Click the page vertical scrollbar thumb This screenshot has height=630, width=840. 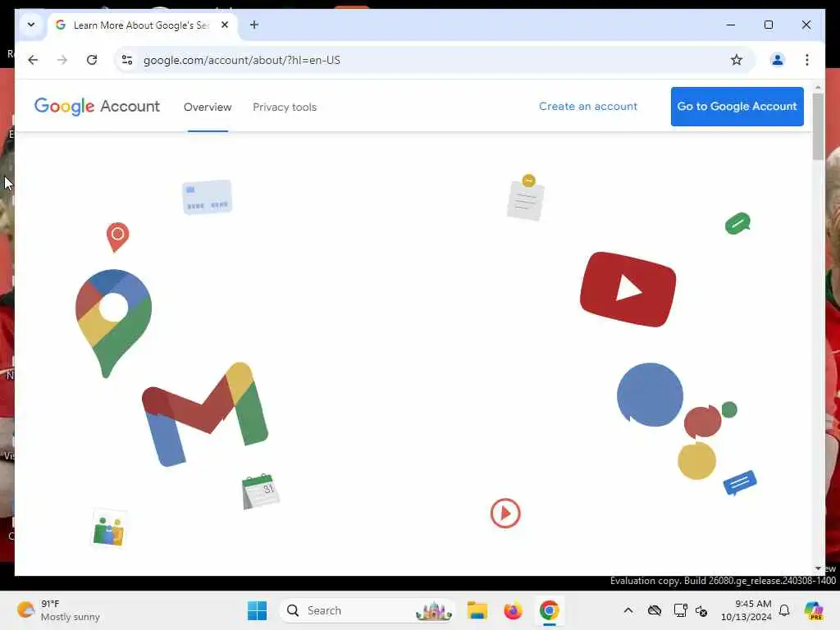tap(818, 126)
